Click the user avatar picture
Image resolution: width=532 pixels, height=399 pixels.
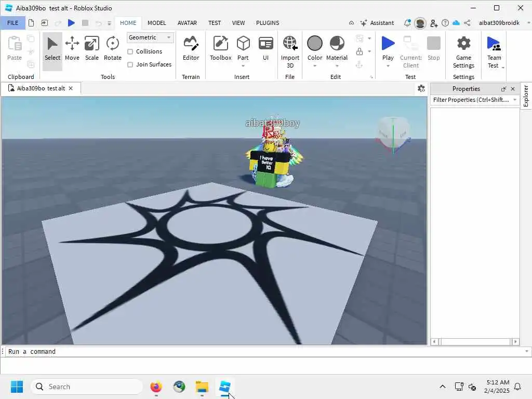420,23
